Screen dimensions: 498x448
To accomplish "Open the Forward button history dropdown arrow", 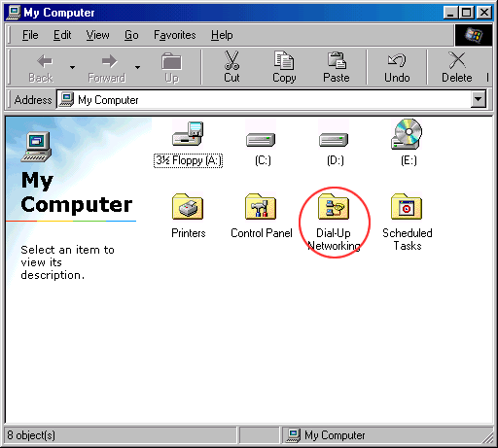I will (x=137, y=67).
